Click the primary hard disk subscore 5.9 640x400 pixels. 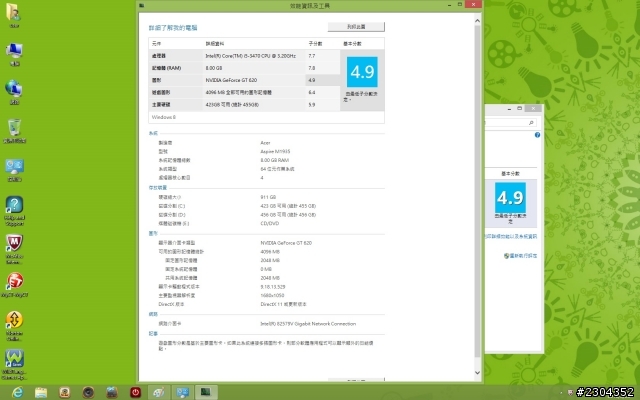(312, 105)
